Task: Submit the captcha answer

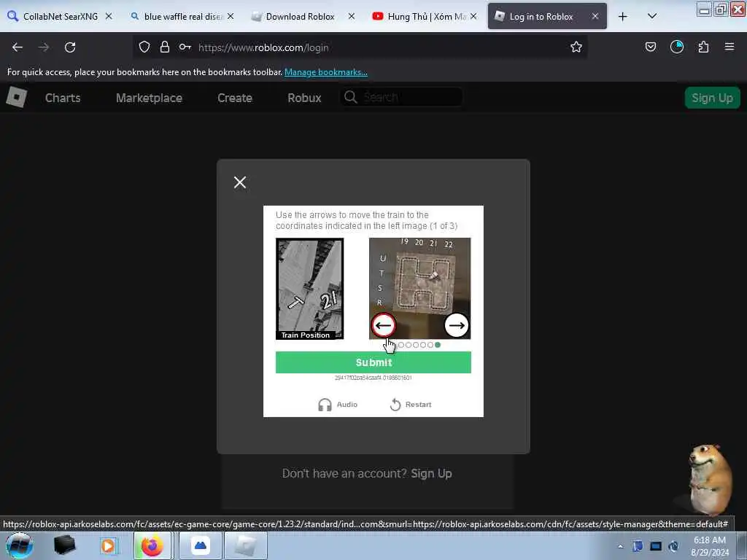Action: click(373, 362)
